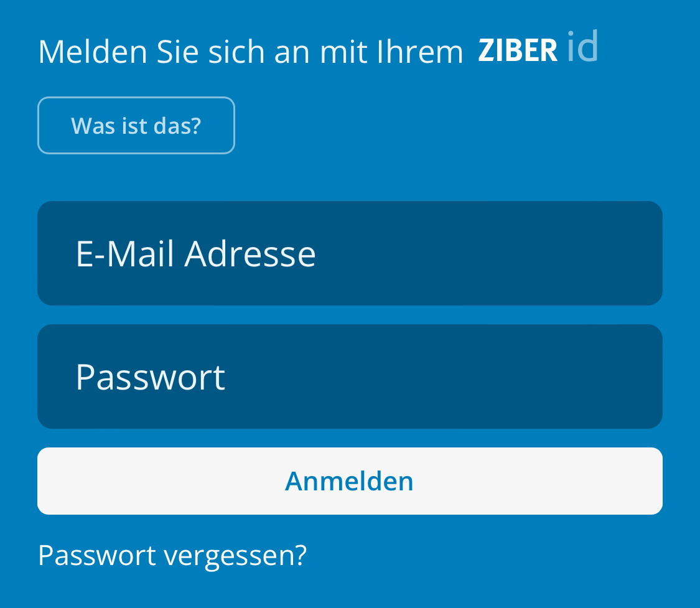700x608 pixels.
Task: Open the 'Passwort vergessen?' link
Action: tap(172, 556)
